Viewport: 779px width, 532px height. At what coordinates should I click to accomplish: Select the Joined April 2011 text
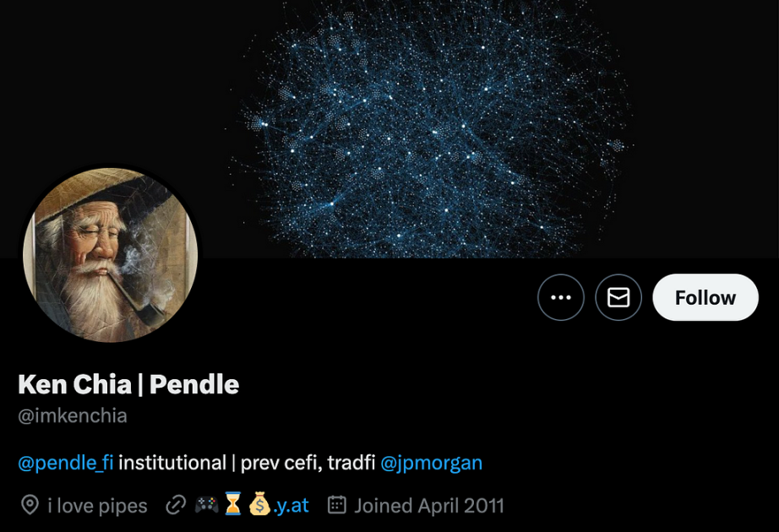point(428,506)
